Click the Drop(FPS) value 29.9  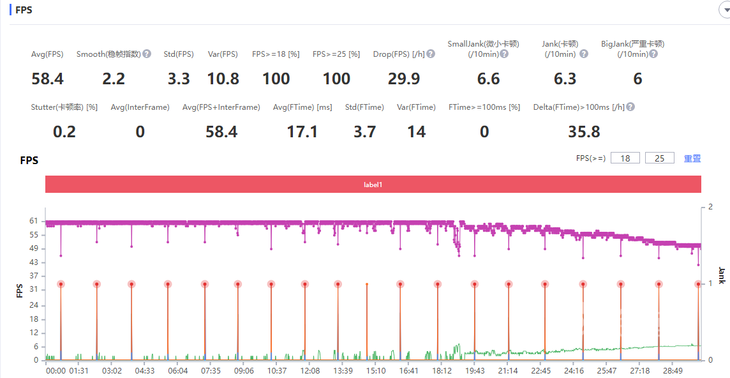(404, 79)
